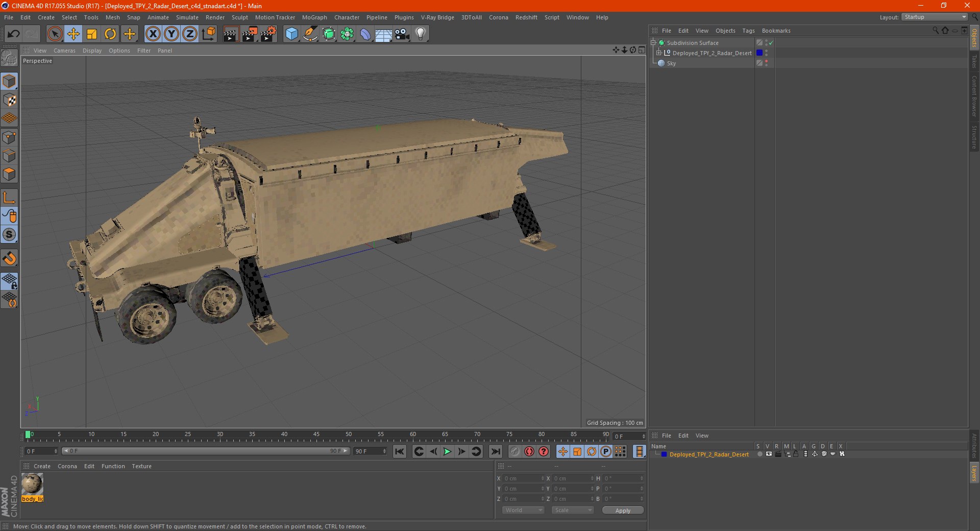The height and width of the screenshot is (531, 980).
Task: Toggle Y-axis lock
Action: (171, 34)
